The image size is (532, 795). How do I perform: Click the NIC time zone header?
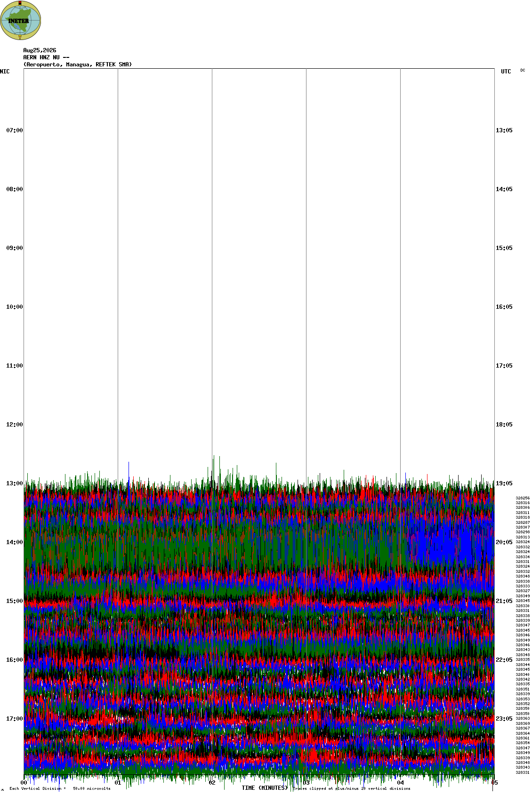5,72
